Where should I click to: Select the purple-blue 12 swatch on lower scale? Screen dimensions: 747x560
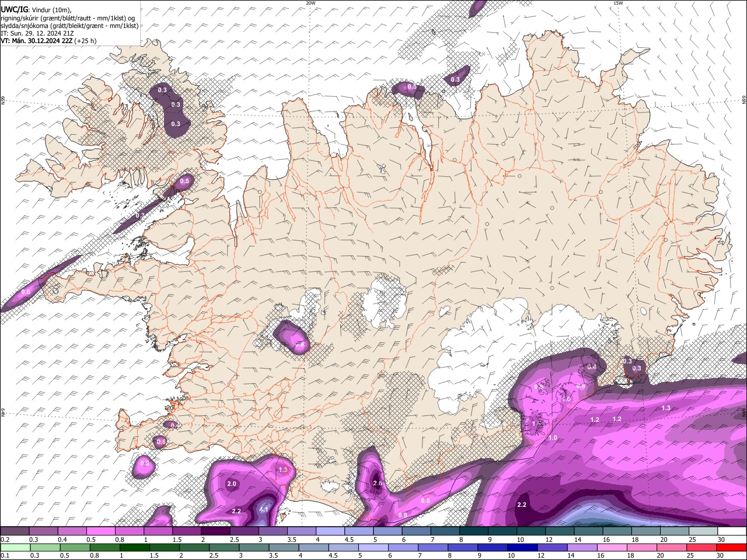tap(552, 548)
